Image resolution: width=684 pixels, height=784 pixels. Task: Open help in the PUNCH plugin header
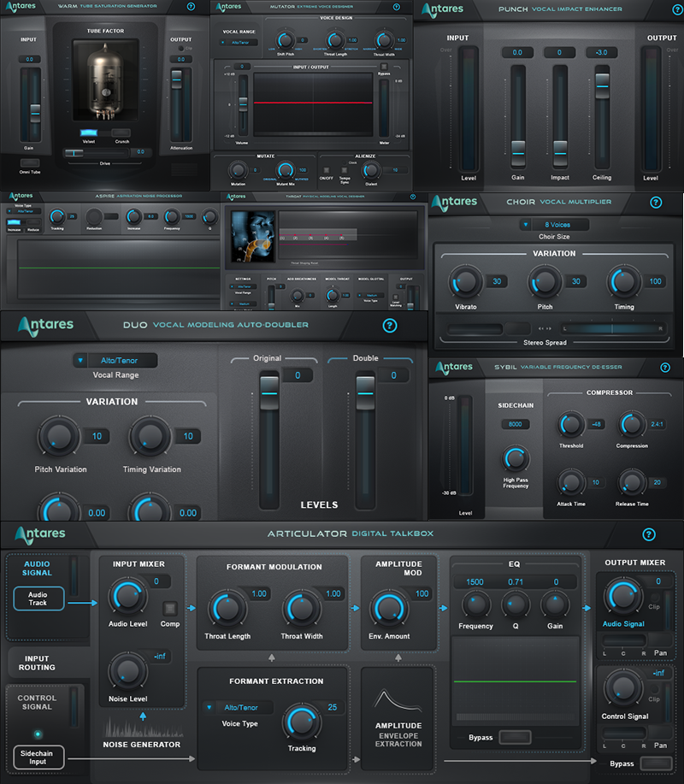point(677,9)
